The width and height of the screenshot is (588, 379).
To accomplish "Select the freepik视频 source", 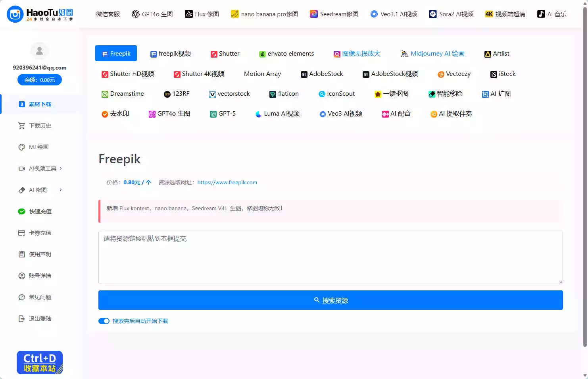I will (171, 54).
